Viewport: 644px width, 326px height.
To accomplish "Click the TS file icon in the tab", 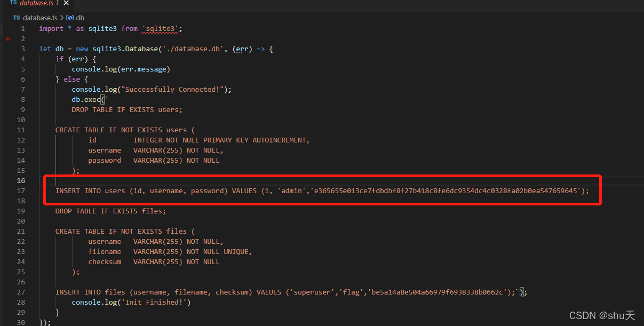I will coord(13,3).
